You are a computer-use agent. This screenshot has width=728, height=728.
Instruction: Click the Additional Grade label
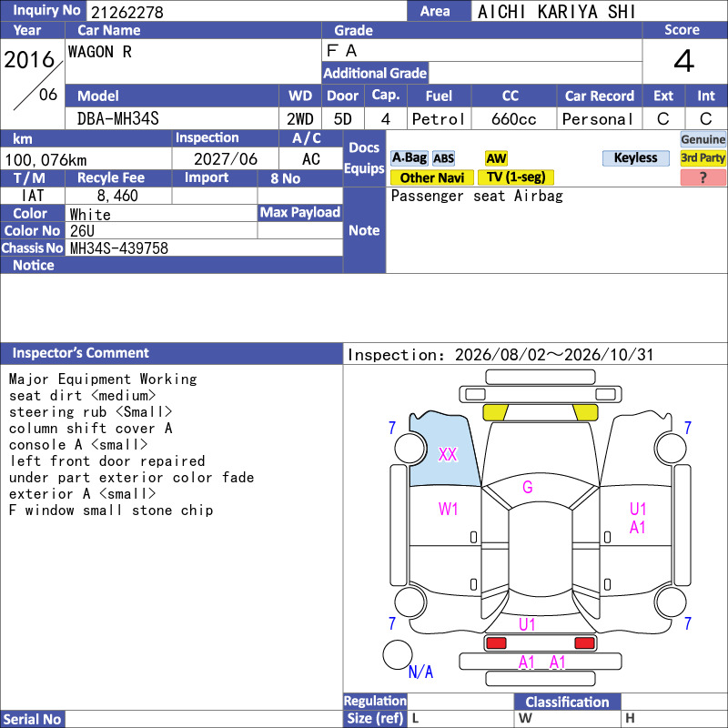(375, 73)
